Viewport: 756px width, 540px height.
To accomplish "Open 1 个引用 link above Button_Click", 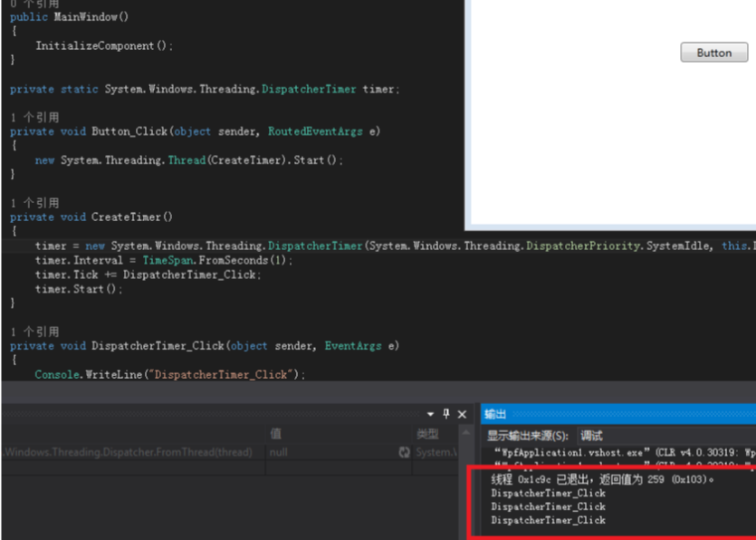I will (x=34, y=117).
